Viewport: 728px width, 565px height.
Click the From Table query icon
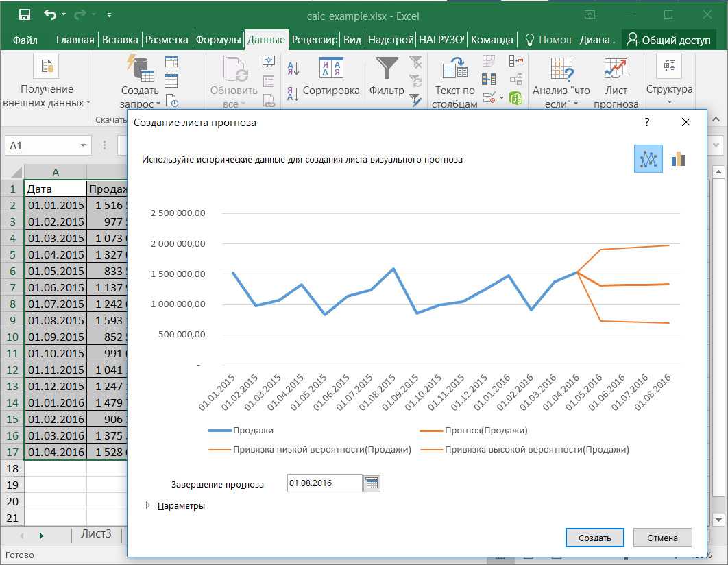pyautogui.click(x=171, y=81)
